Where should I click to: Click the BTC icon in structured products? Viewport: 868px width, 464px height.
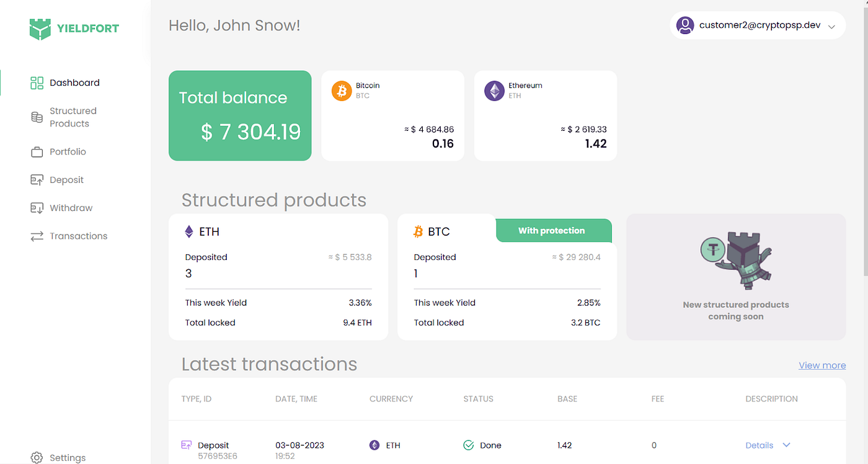pos(418,232)
